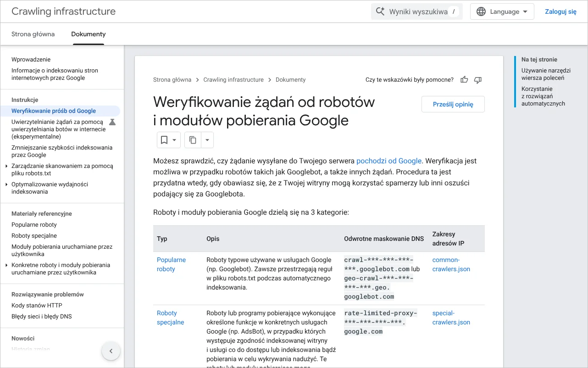Collapse the left navigation panel

click(x=111, y=351)
